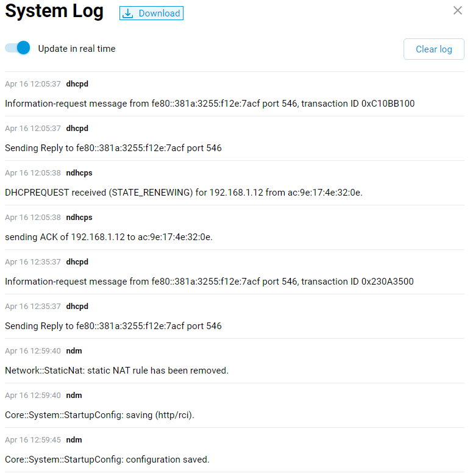Click the static NAT rule removed message
The width and height of the screenshot is (470, 476).
pyautogui.click(x=116, y=371)
